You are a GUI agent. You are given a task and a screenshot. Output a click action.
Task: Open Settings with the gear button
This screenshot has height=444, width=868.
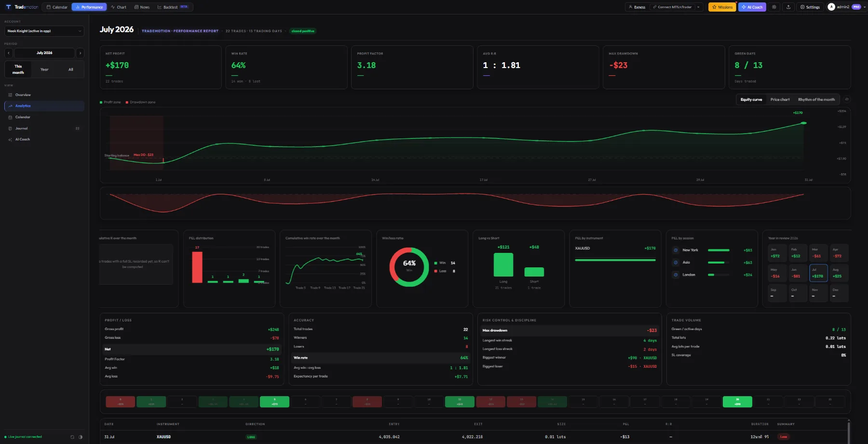pos(810,7)
